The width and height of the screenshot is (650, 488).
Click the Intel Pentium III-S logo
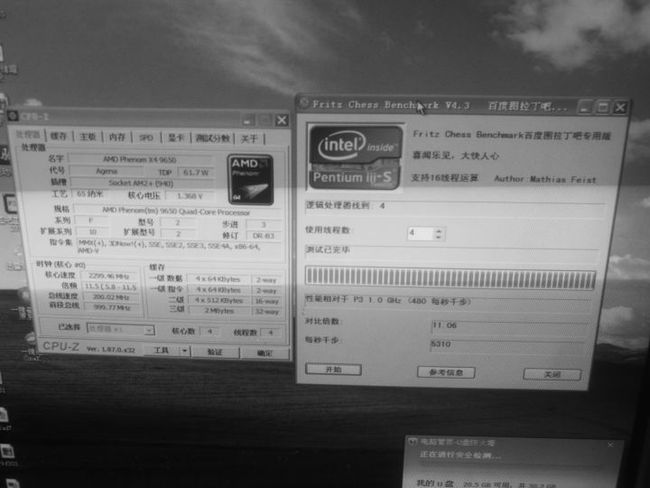356,158
